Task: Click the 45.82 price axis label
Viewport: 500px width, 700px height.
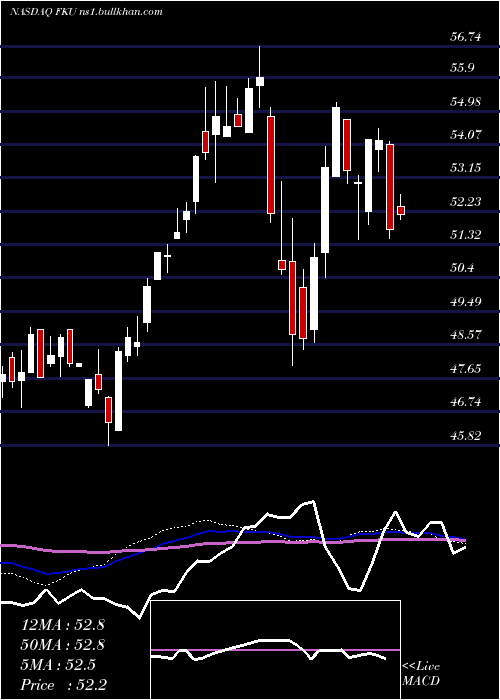Action: point(466,435)
